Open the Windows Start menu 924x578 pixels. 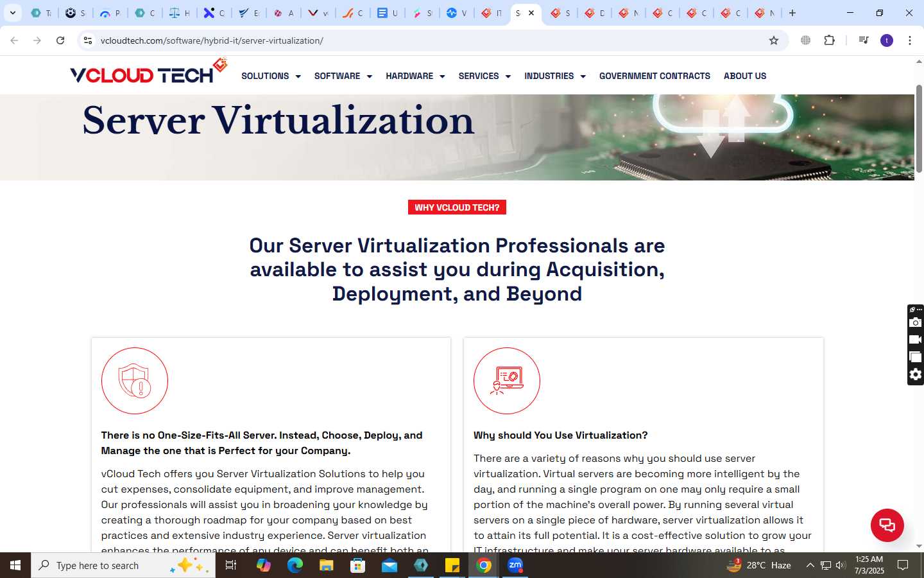(15, 565)
